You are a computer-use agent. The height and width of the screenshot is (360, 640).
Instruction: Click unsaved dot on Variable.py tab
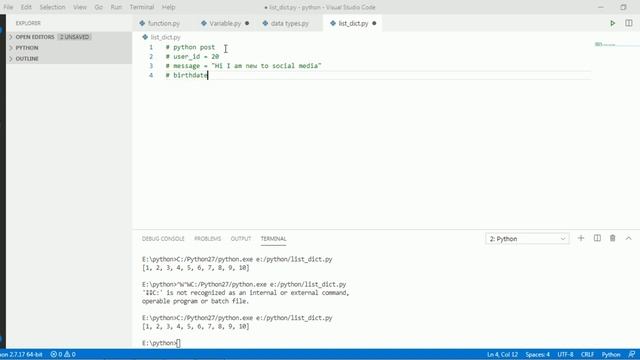247,23
